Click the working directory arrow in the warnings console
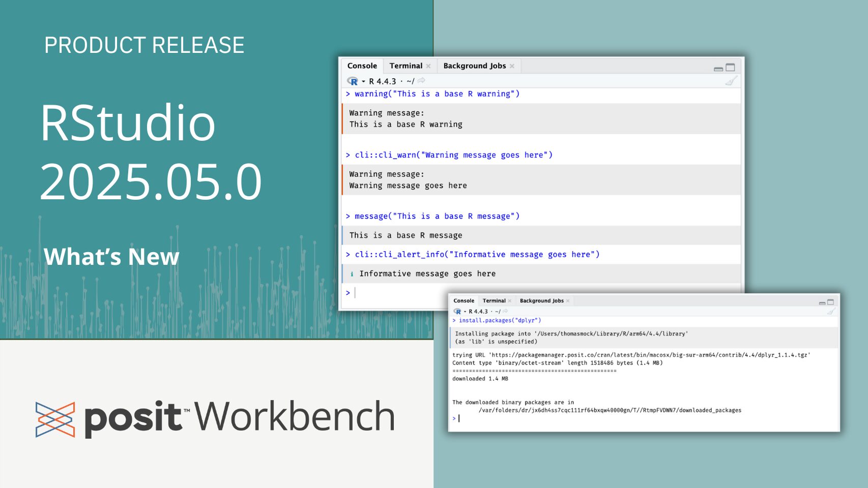868x488 pixels. [421, 81]
